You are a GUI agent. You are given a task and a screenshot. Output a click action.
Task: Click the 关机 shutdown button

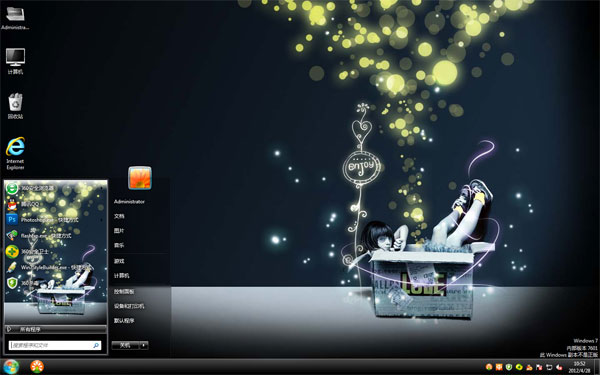click(125, 345)
